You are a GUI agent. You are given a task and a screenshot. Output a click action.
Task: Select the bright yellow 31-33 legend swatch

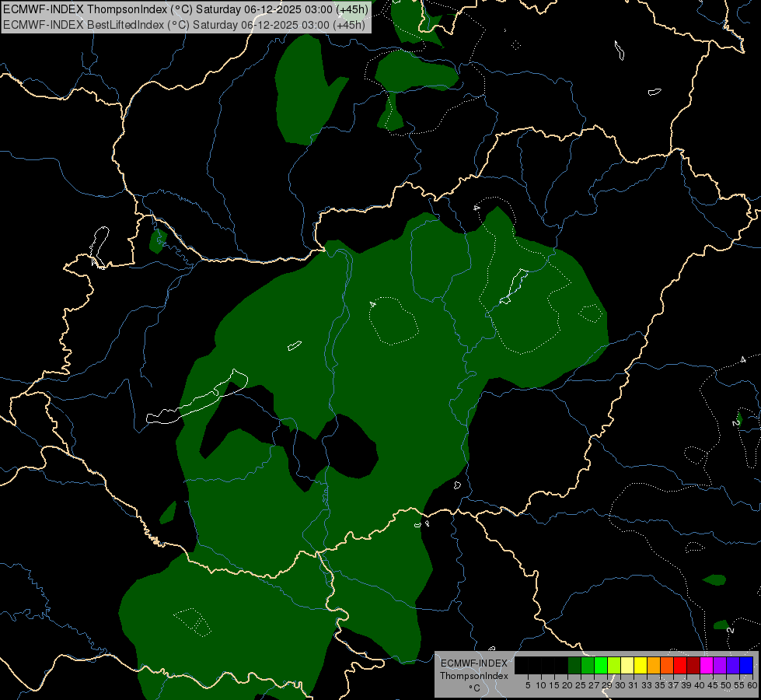641,665
